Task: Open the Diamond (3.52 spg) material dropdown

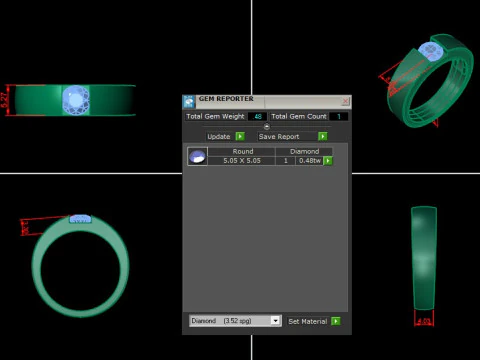Action: [235, 321]
